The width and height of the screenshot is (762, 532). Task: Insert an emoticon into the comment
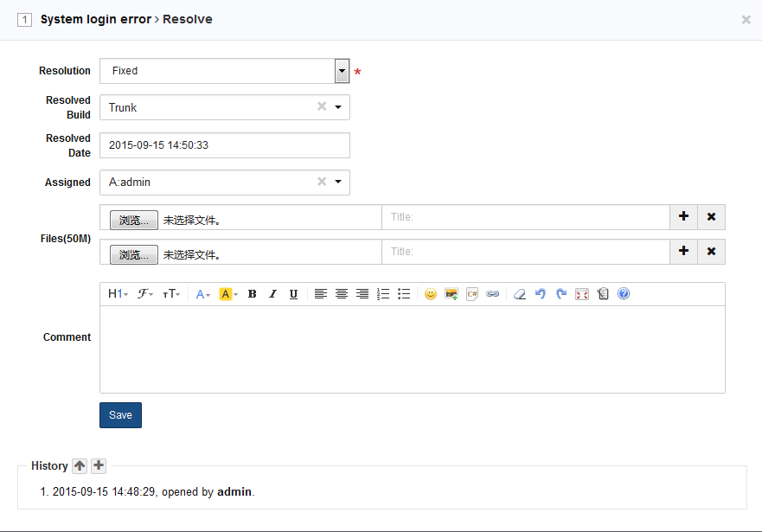tap(430, 294)
